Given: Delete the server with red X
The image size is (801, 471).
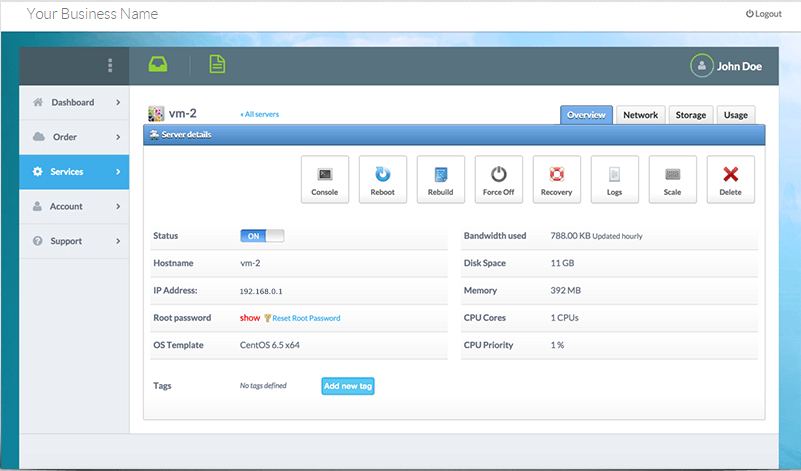Looking at the screenshot, I should [730, 180].
